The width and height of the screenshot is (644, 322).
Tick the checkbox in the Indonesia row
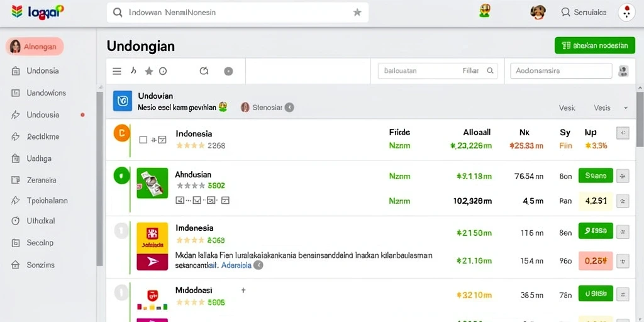[143, 140]
